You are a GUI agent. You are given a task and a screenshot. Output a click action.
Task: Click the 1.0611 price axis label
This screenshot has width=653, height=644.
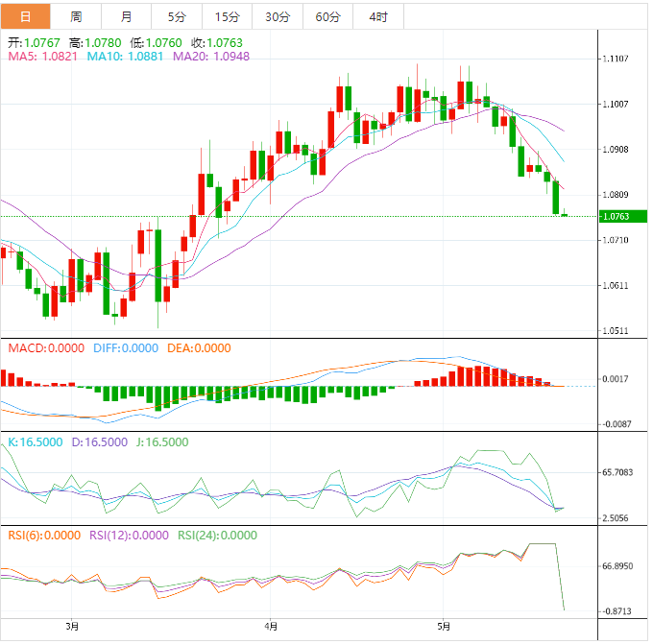[616, 286]
